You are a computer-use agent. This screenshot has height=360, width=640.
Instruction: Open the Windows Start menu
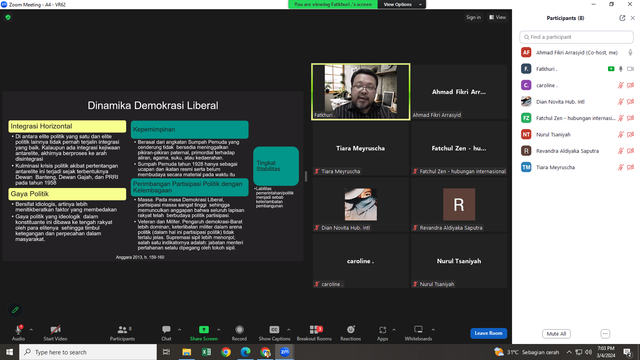tap(9, 352)
